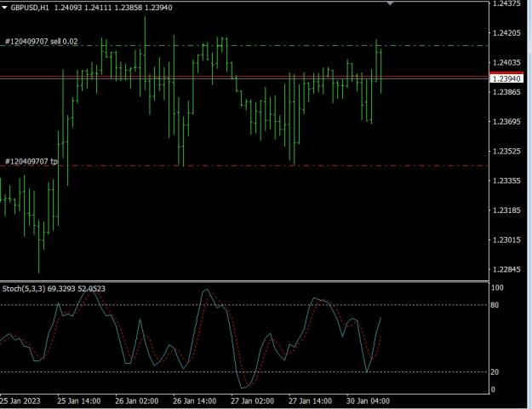
Task: Click the time axis label 26 Jan 14:00
Action: coord(194,400)
